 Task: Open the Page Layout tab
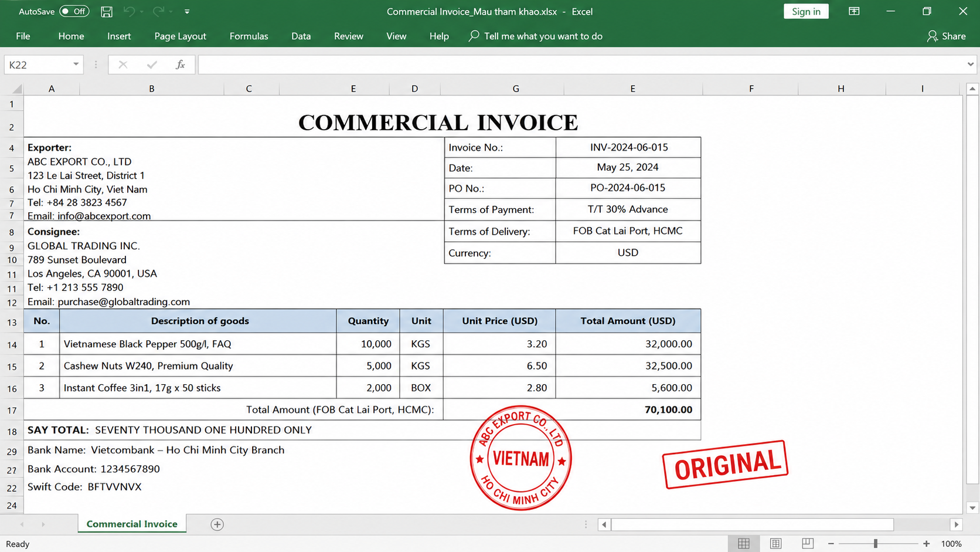coord(180,36)
